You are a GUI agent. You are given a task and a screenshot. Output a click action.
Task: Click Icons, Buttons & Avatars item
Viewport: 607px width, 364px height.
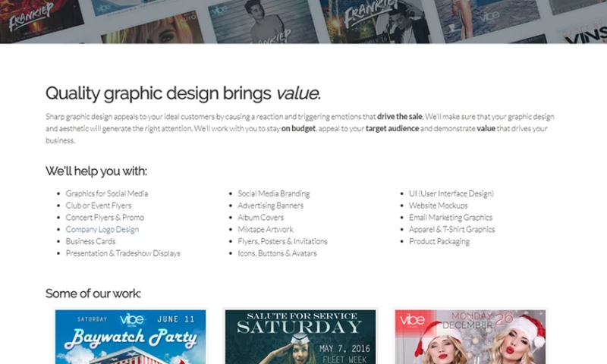click(x=277, y=253)
